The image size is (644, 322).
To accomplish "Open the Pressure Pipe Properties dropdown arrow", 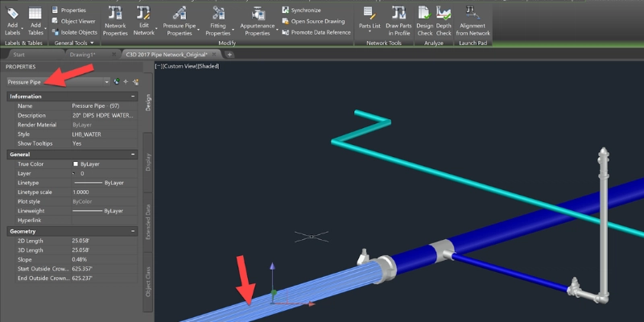I will coord(198,30).
